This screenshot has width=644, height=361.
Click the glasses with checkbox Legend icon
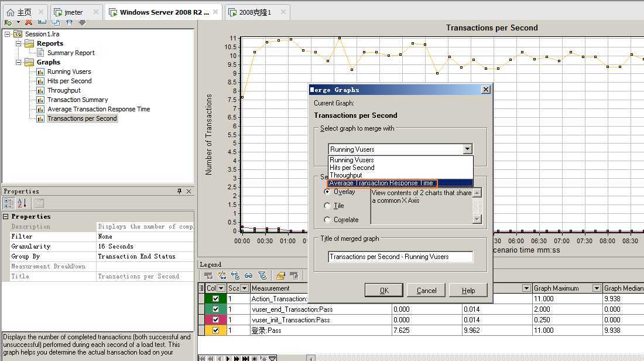pyautogui.click(x=235, y=275)
